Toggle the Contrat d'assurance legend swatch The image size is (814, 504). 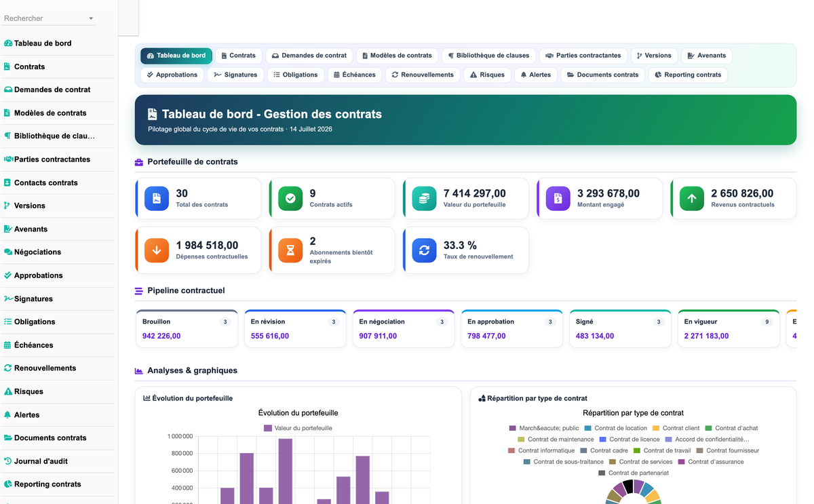tap(682, 462)
